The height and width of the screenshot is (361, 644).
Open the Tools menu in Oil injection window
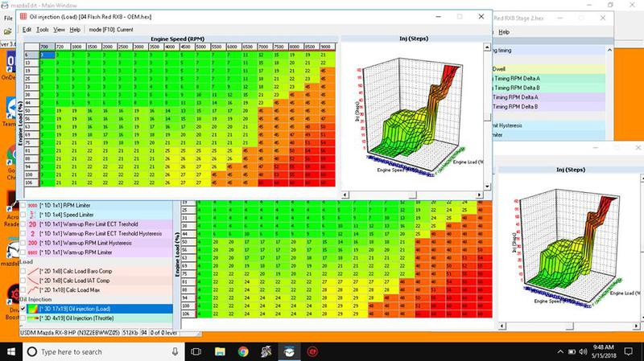43,29
